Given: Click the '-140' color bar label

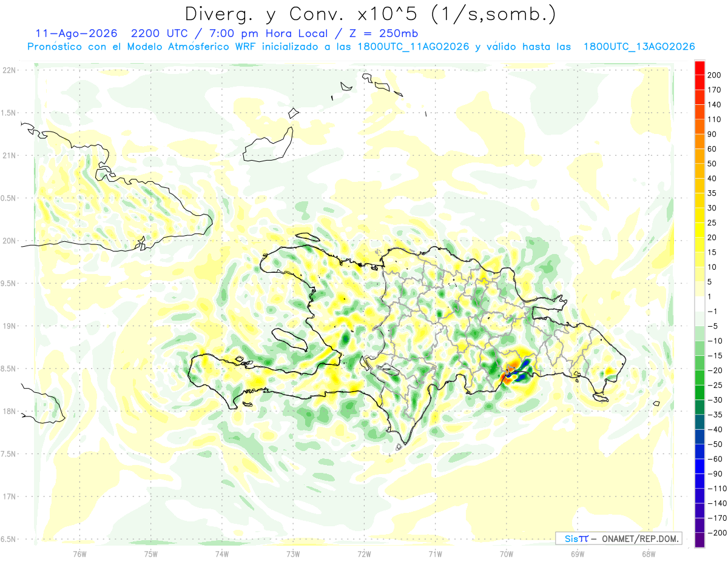Looking at the screenshot, I should tap(716, 503).
